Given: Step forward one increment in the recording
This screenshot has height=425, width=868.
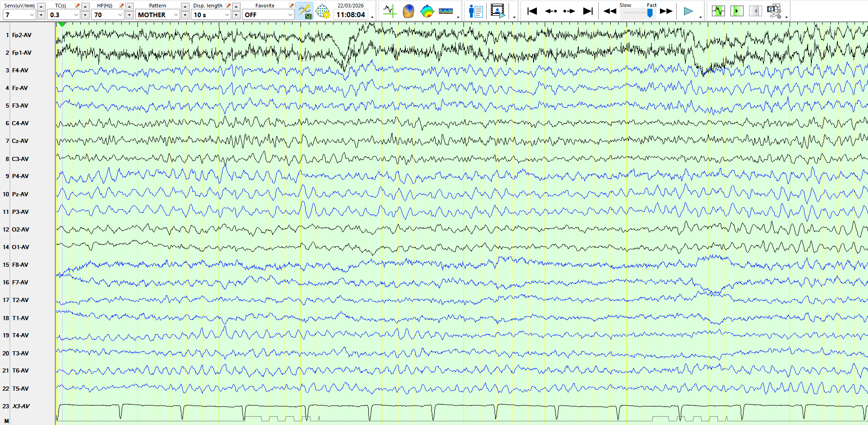Looking at the screenshot, I should tap(569, 11).
